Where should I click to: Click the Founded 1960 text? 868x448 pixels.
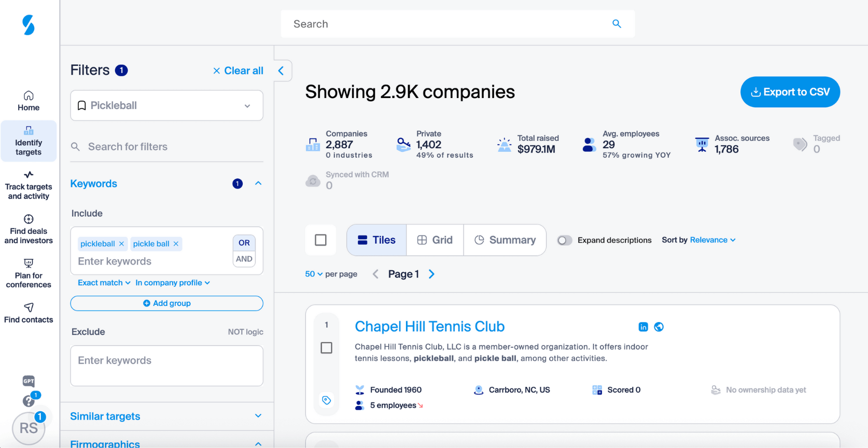396,390
